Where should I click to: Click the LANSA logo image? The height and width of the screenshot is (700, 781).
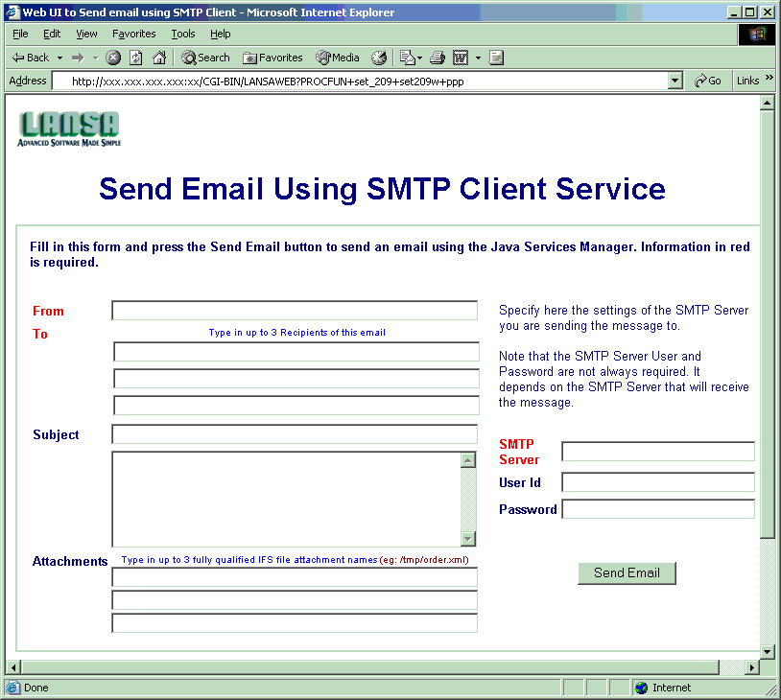69,128
